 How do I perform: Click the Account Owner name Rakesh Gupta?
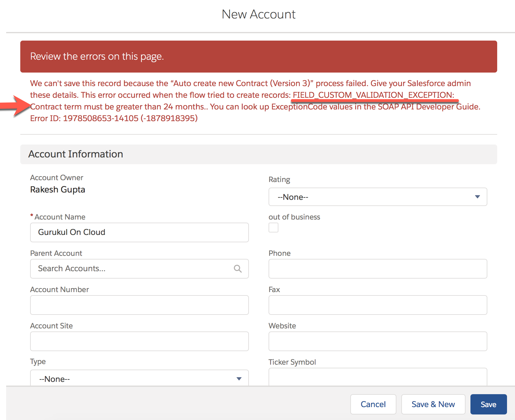pos(57,189)
